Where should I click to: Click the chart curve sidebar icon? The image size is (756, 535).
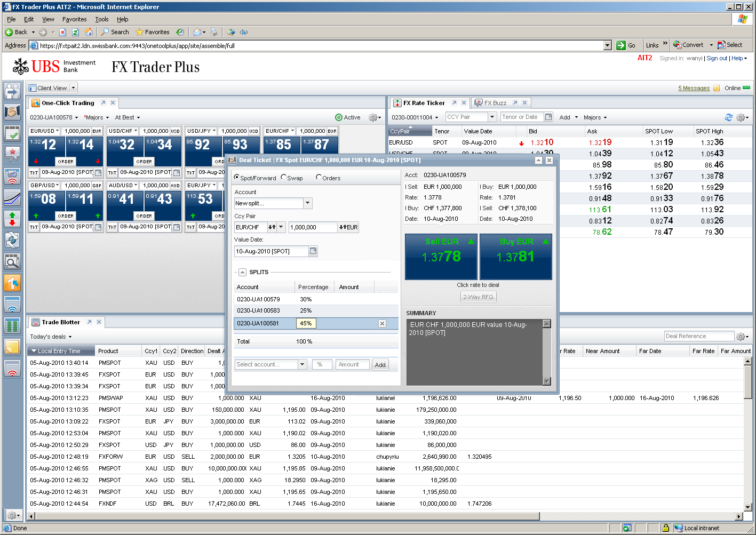[12, 198]
